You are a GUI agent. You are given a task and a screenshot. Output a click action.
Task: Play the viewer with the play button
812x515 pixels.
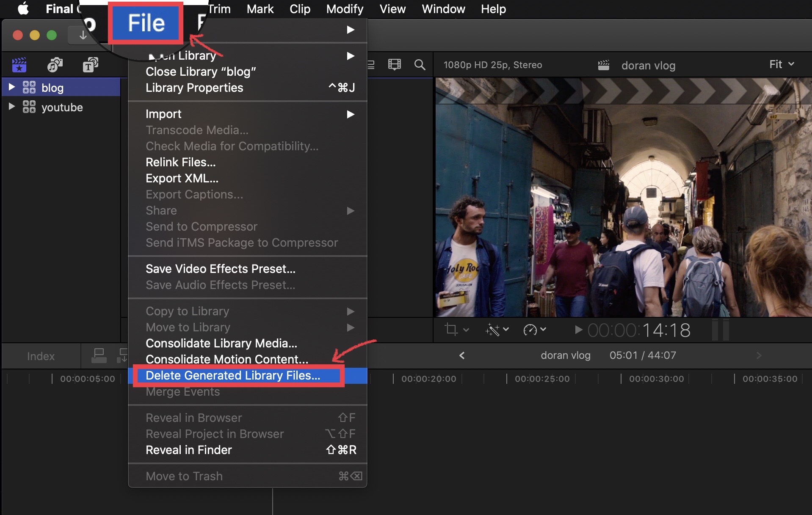(578, 329)
